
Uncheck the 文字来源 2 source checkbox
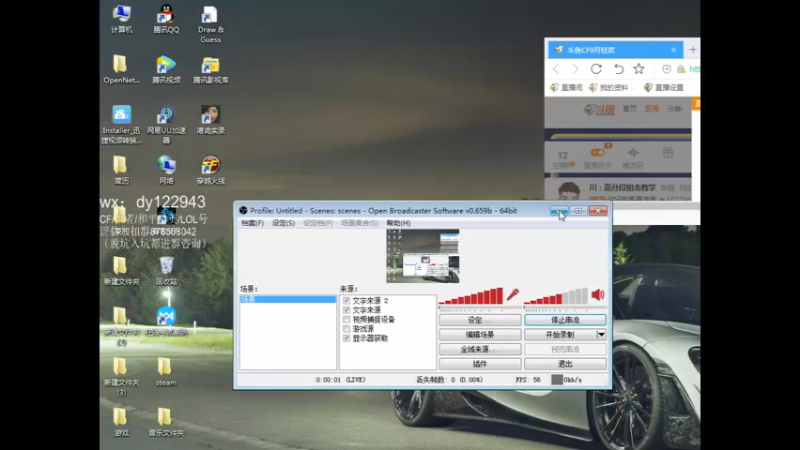[x=346, y=301]
